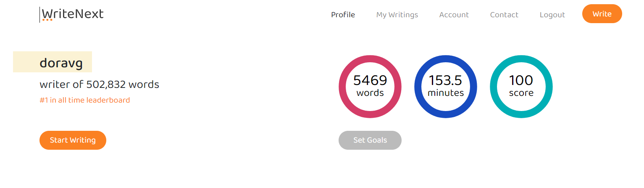
Task: Click the vertical cursor bar beside logo
Action: pyautogui.click(x=39, y=15)
